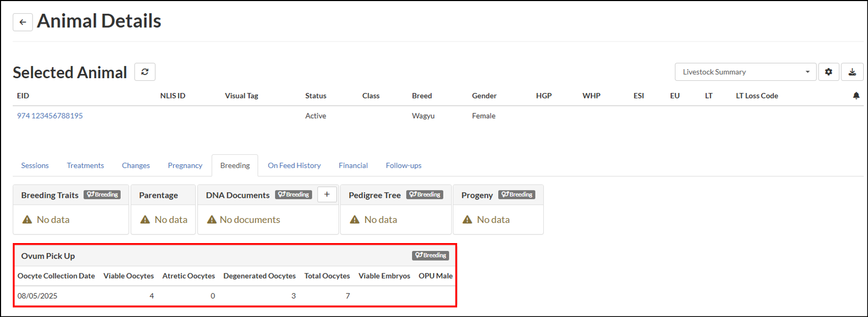Open settings with the gear icon
The width and height of the screenshot is (868, 317).
[x=829, y=72]
